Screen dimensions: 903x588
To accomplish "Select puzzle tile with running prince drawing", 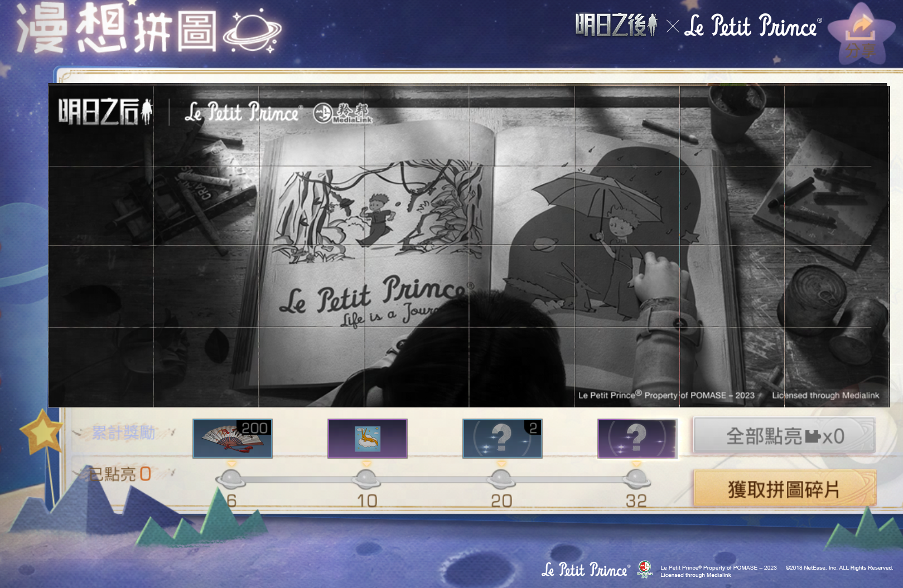I will pyautogui.click(x=417, y=205).
